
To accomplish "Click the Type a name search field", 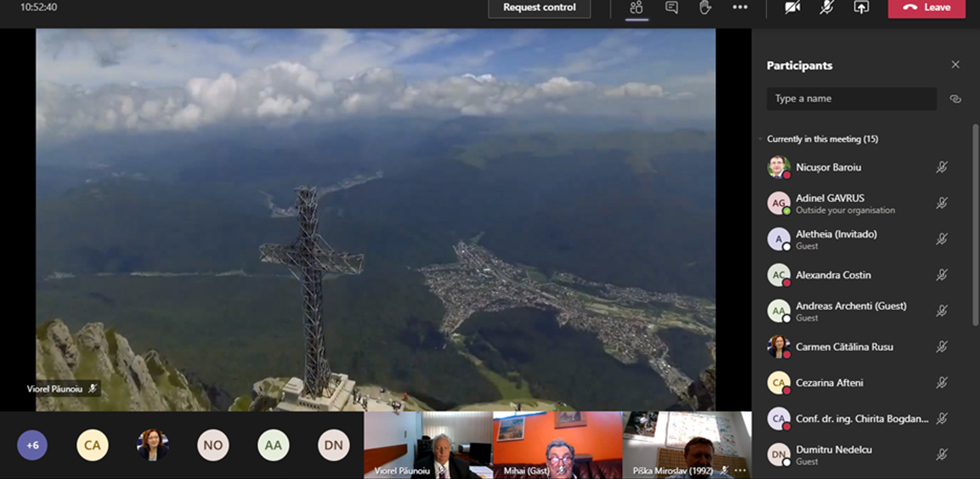I will (851, 99).
